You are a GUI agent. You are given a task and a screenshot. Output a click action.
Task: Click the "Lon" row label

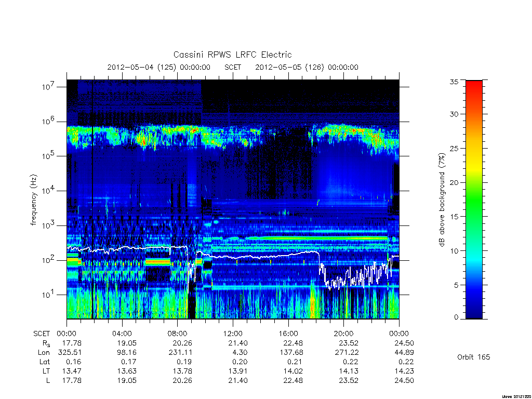pos(44,353)
